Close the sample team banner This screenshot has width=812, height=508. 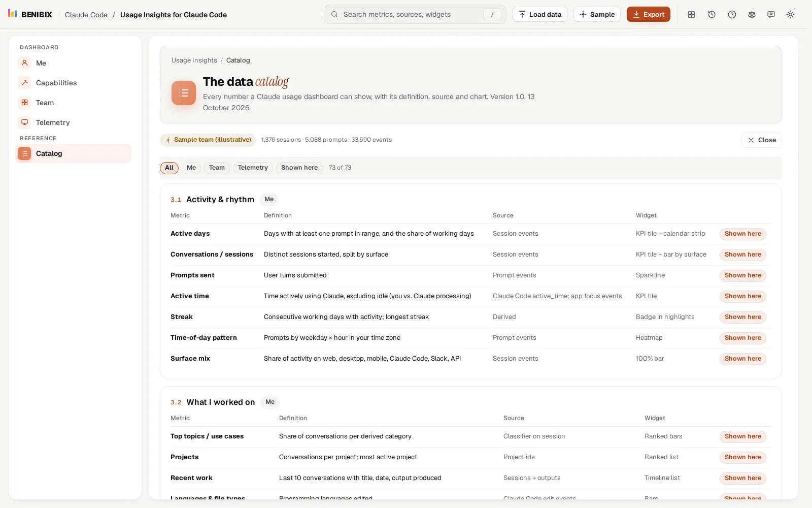761,140
